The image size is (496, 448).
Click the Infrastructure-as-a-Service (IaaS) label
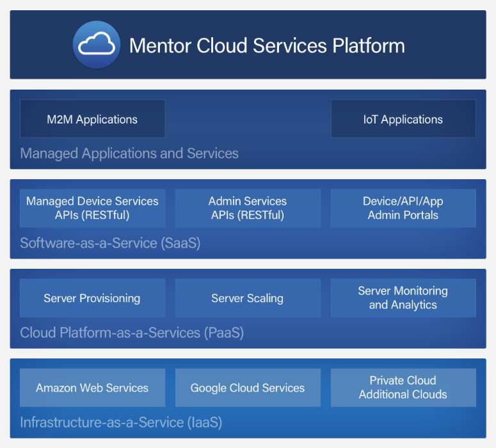tap(121, 422)
